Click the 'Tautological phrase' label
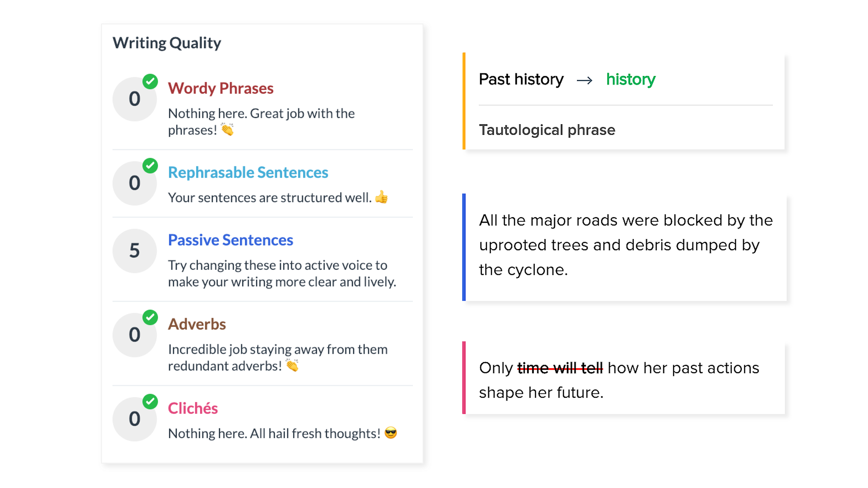Screen dimensions: 868x488 point(547,130)
